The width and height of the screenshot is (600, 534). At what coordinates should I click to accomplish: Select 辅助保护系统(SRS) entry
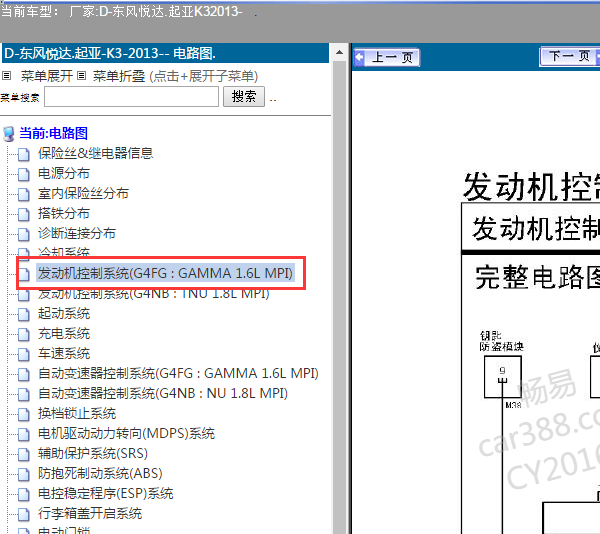93,453
